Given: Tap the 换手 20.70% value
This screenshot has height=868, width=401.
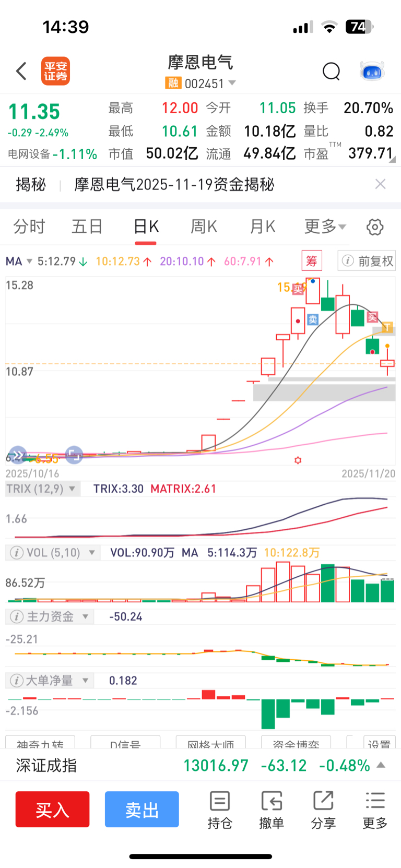Looking at the screenshot, I should (368, 108).
